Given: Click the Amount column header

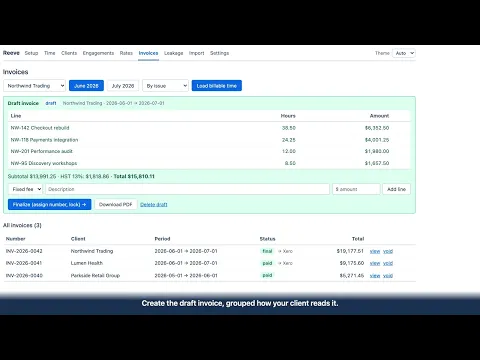Looking at the screenshot, I should pyautogui.click(x=379, y=116).
